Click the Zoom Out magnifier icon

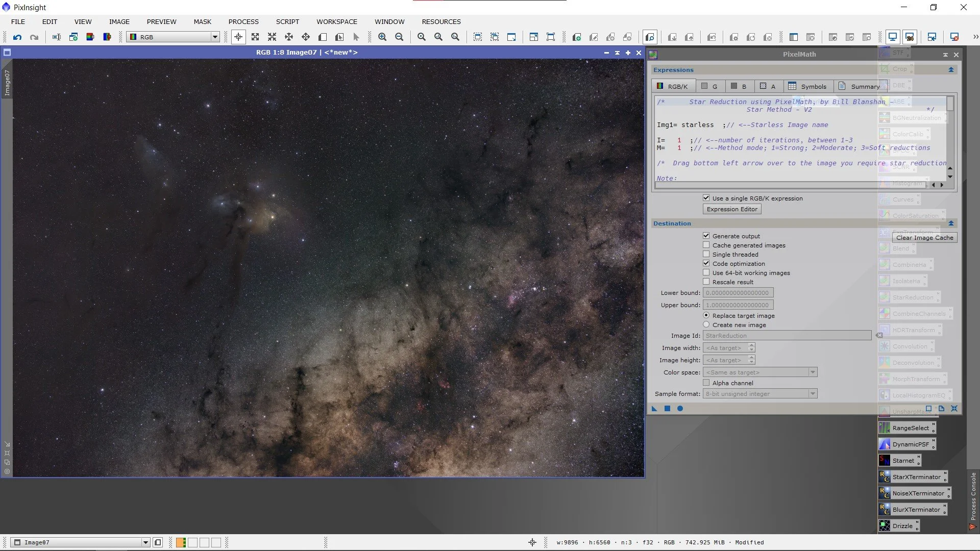coord(399,37)
